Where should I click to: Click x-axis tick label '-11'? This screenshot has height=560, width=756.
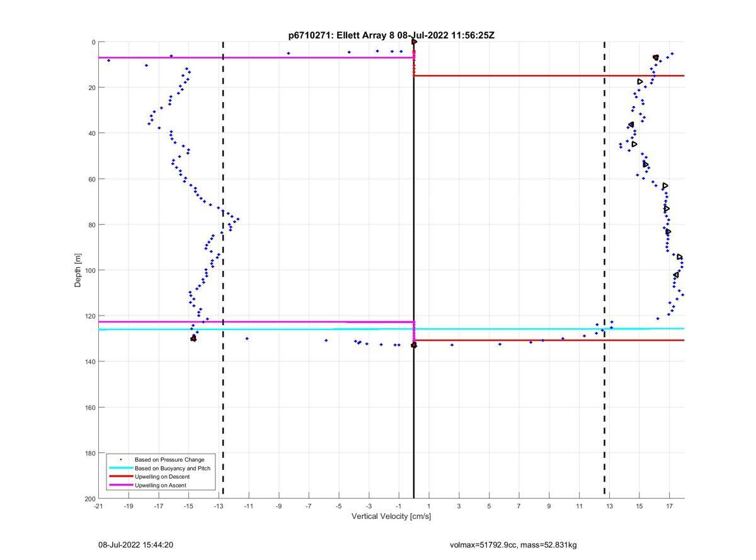click(248, 506)
